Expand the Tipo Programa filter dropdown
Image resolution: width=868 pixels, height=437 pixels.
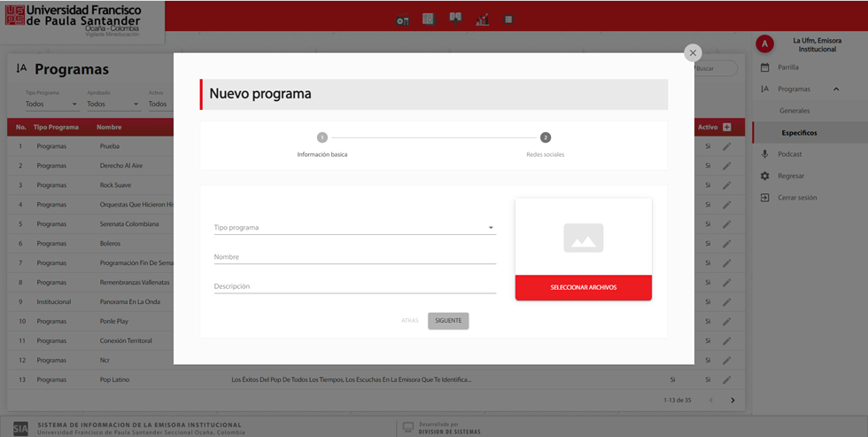pyautogui.click(x=50, y=105)
